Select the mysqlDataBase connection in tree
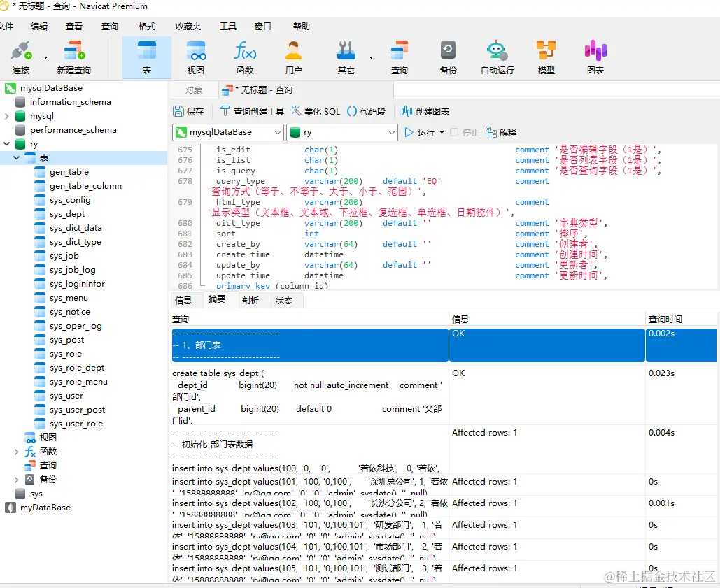Viewport: 720px width, 588px height. pos(51,88)
